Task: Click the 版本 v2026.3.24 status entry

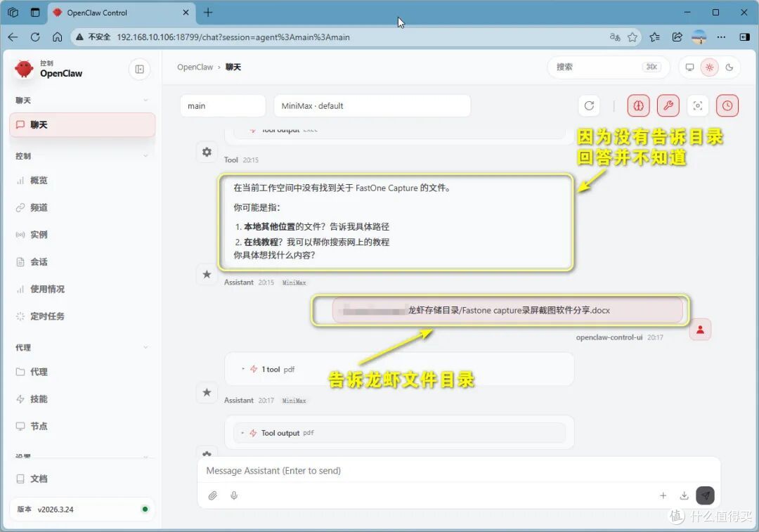Action: point(82,510)
